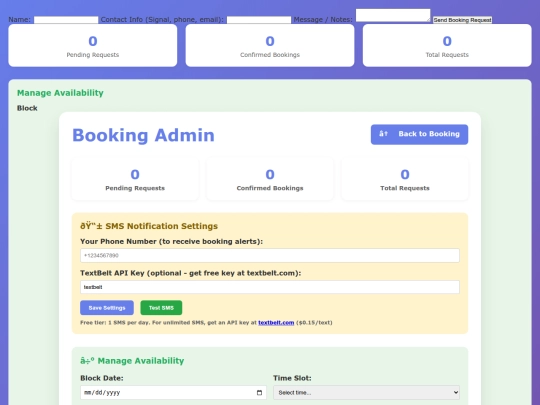Click the TextBelt API Key field
The image size is (540, 405).
tap(270, 287)
